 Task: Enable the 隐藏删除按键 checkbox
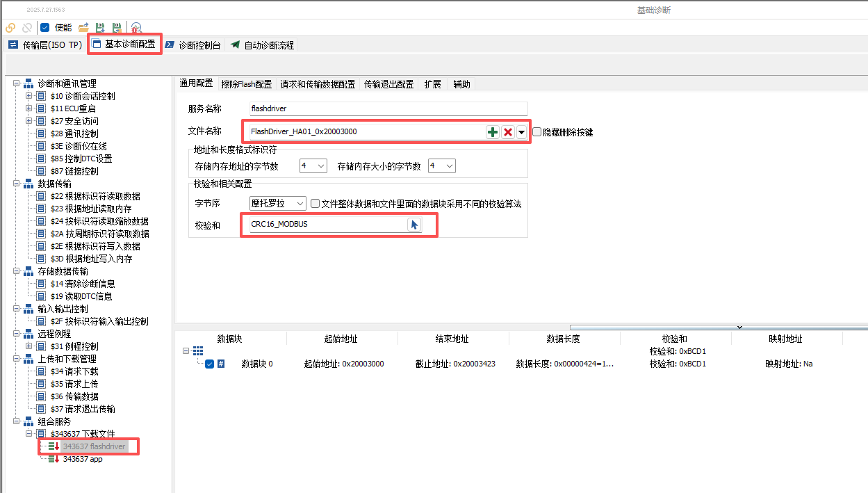(x=537, y=132)
